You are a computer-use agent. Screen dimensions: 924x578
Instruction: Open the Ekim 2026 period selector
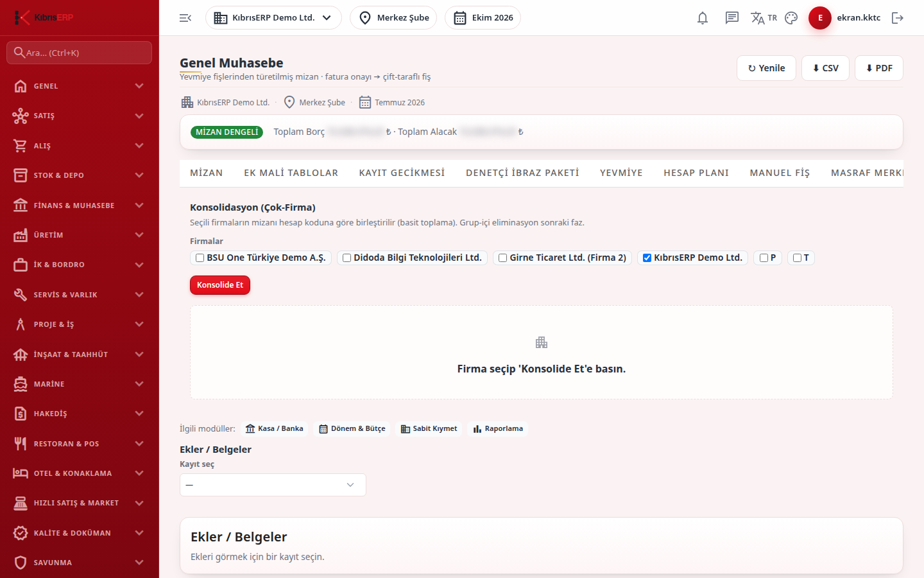[483, 18]
